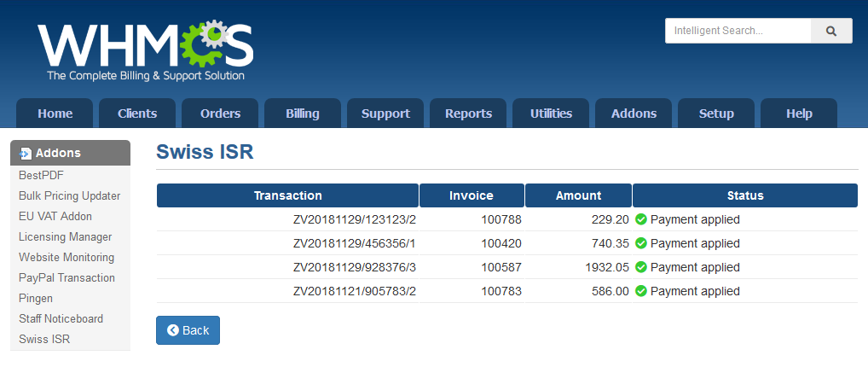Click invoice number 100783

point(501,291)
